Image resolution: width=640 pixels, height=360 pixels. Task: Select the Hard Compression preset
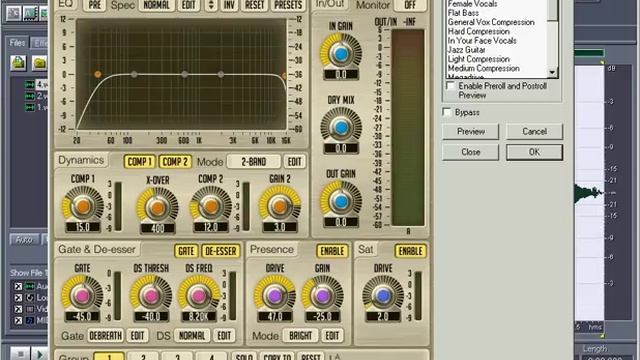(478, 31)
